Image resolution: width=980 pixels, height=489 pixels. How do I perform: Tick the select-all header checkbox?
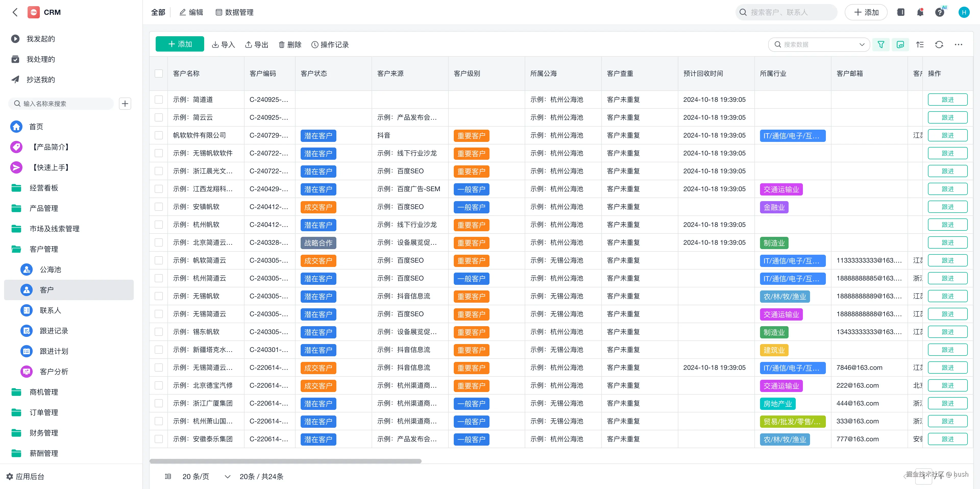159,74
